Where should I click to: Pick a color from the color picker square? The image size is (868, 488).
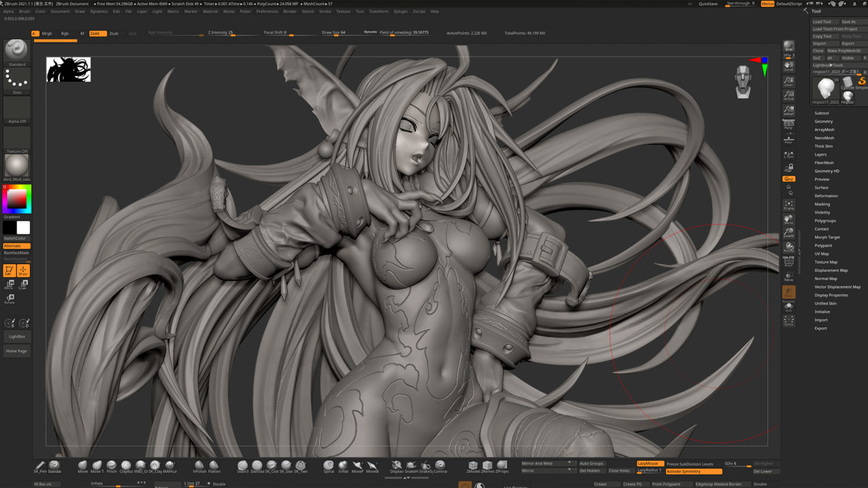(x=17, y=199)
